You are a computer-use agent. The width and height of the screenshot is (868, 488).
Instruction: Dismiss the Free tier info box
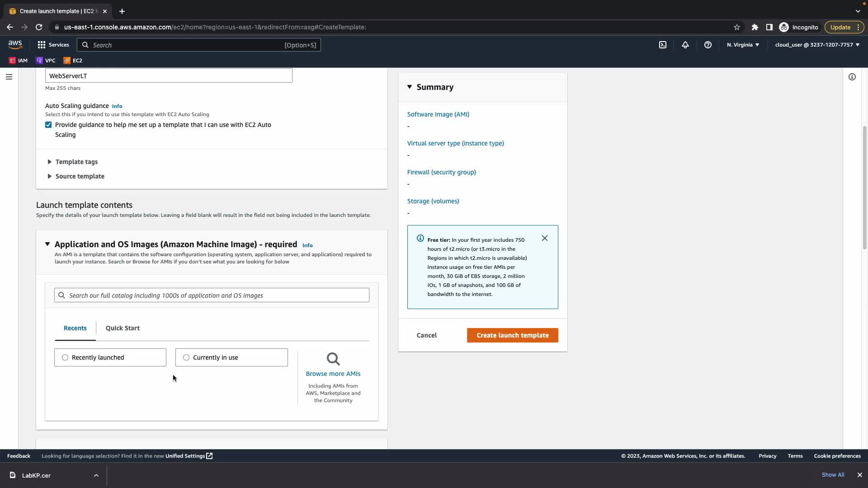pyautogui.click(x=544, y=238)
